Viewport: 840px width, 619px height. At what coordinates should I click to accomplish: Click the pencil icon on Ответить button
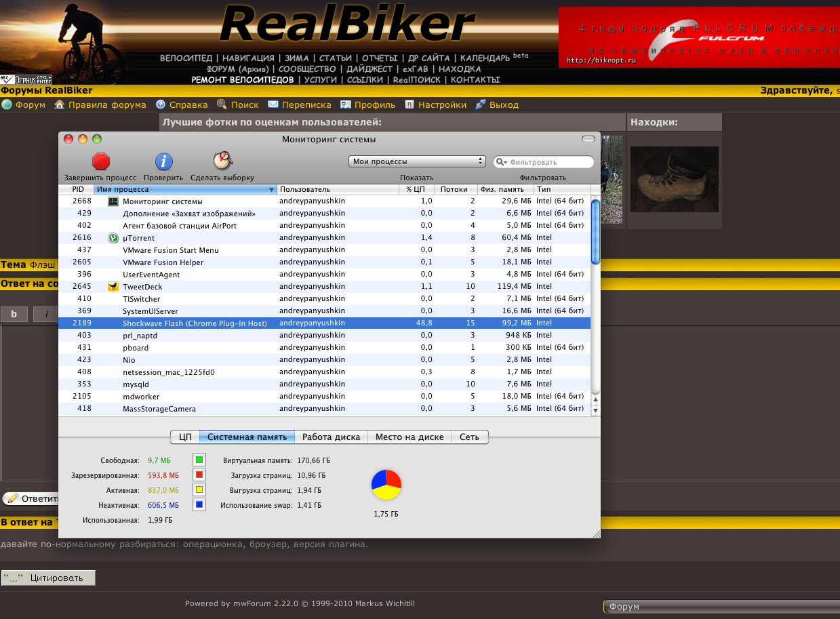click(12, 498)
